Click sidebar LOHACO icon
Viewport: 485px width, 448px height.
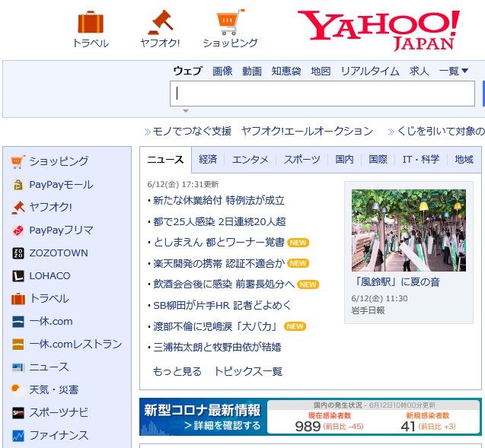click(18, 276)
